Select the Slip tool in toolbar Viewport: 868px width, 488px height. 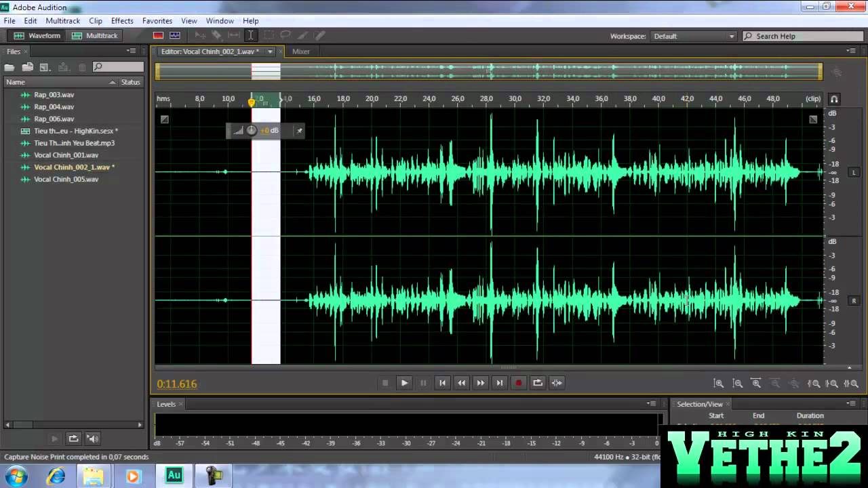click(x=233, y=35)
